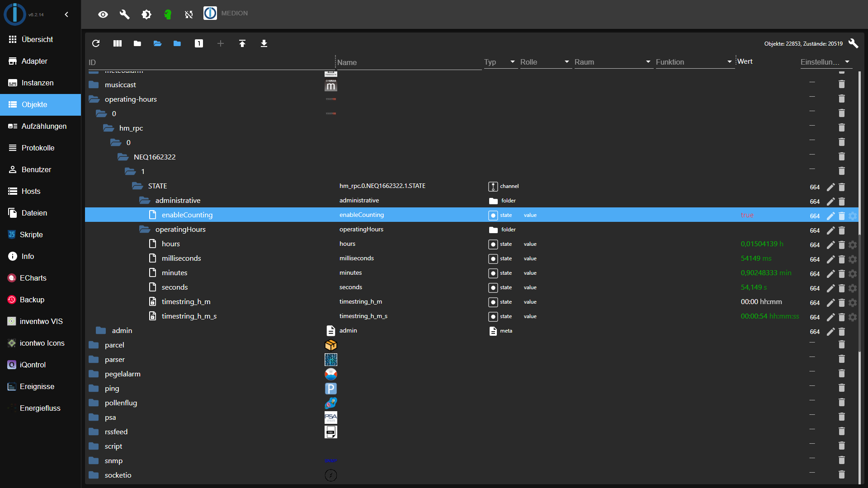The height and width of the screenshot is (488, 868).
Task: Click the sync-disabled icon in top bar
Action: tap(189, 14)
